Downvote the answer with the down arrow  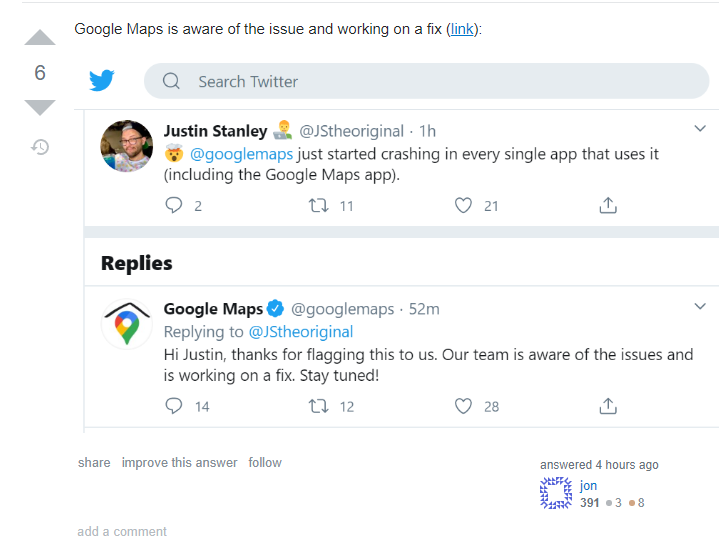[x=40, y=107]
